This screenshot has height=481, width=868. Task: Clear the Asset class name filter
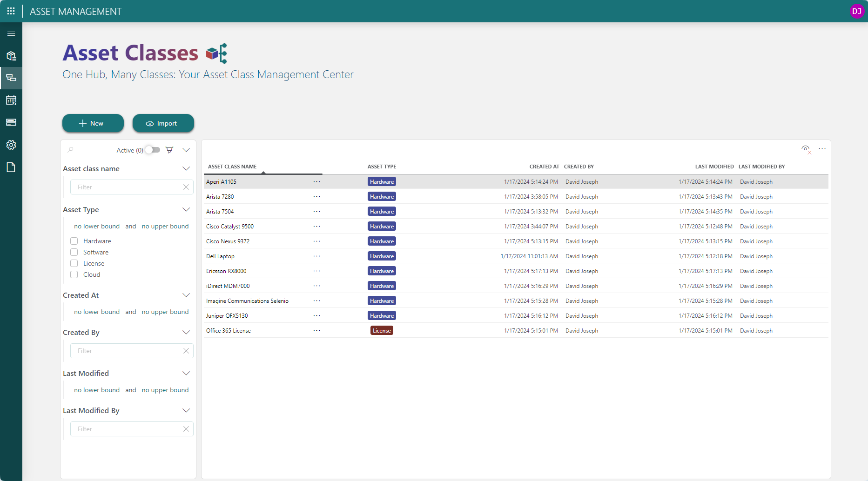pos(186,187)
